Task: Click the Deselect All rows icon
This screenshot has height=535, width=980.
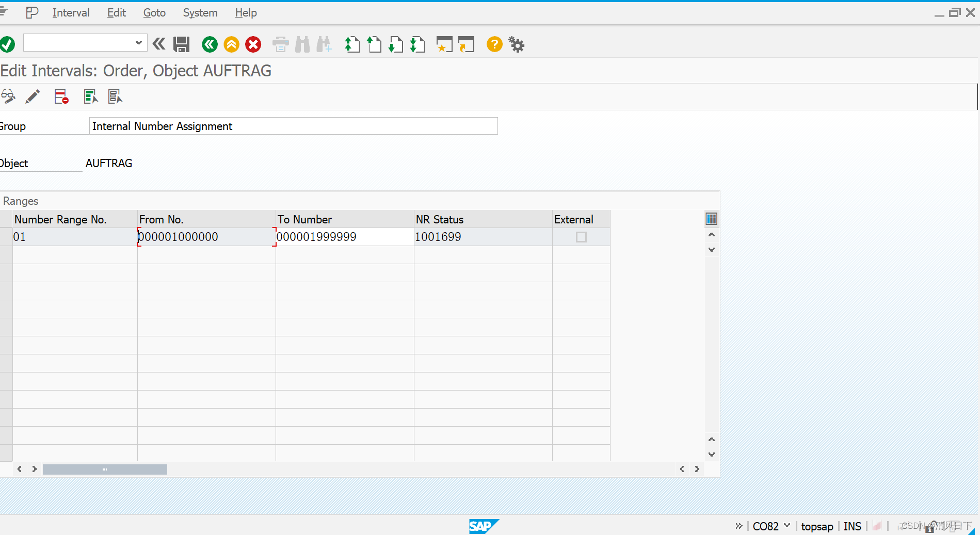Action: point(115,96)
